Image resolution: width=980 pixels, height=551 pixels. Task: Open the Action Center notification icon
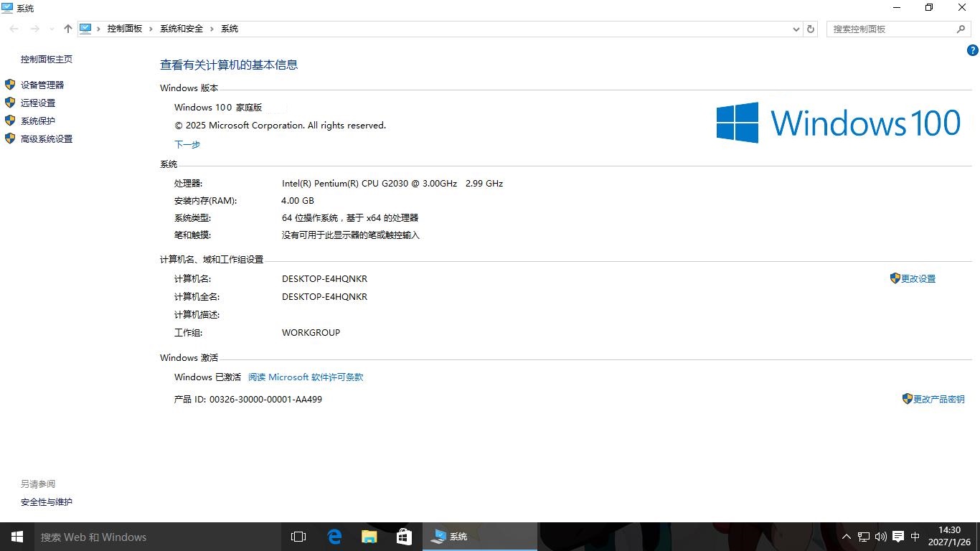tap(898, 537)
